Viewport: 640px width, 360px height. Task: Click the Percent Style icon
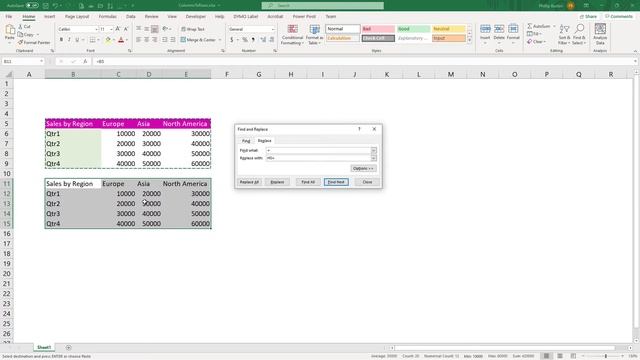245,40
